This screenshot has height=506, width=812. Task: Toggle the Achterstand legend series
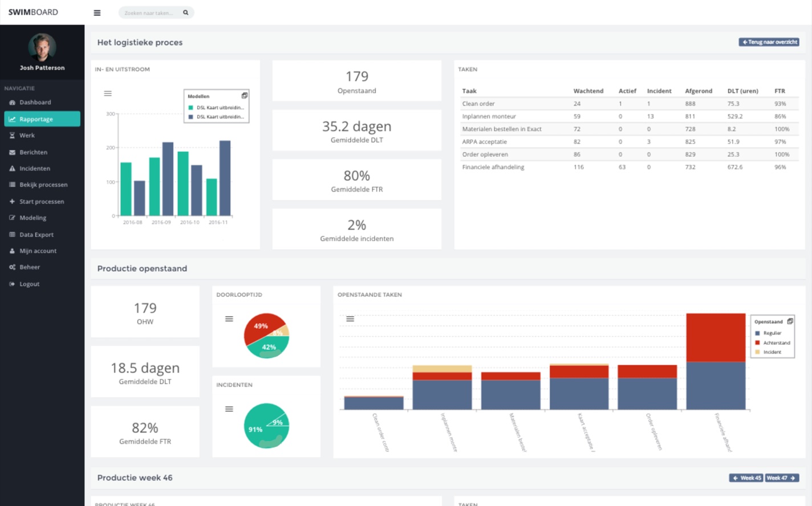coord(773,343)
